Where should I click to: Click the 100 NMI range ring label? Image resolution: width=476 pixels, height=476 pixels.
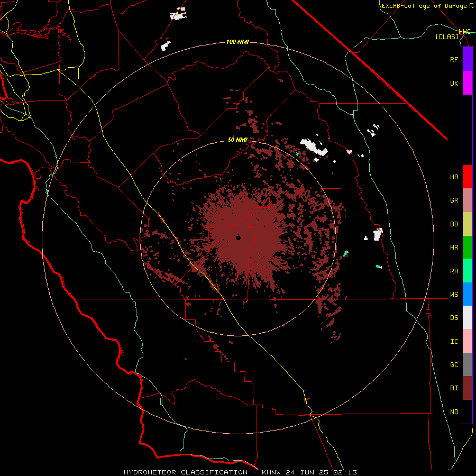point(237,42)
